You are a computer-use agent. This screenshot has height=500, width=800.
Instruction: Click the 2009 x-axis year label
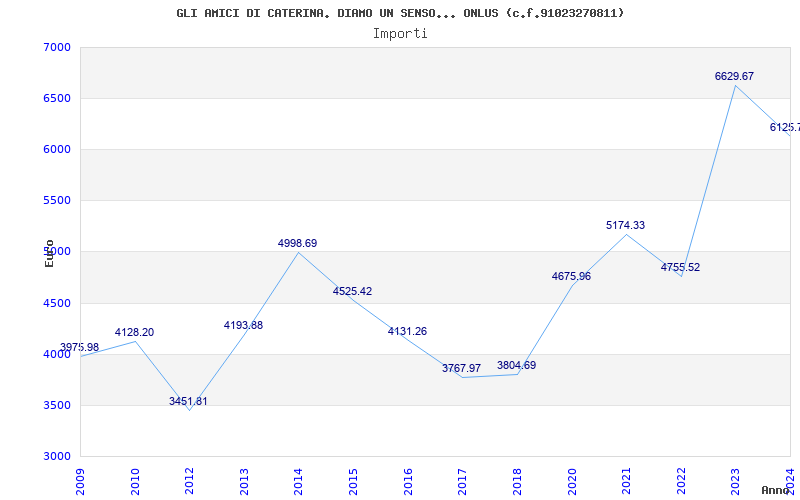tap(81, 482)
